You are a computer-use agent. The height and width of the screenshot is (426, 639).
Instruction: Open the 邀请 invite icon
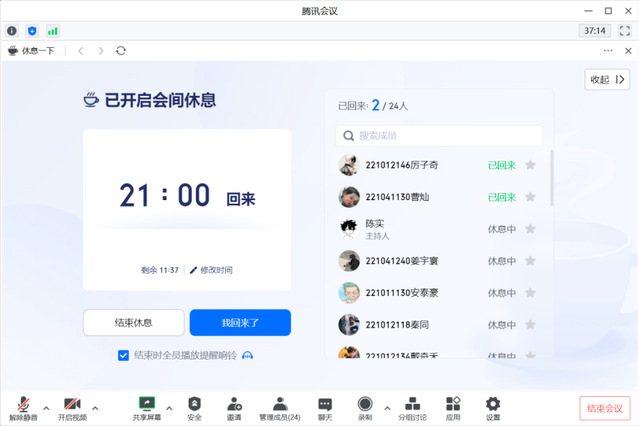pyautogui.click(x=234, y=406)
